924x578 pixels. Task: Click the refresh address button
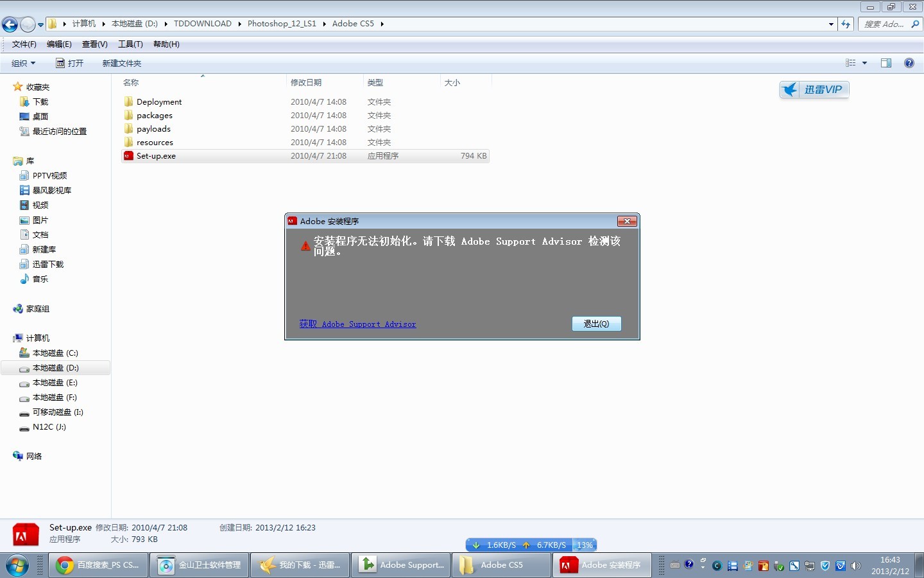[846, 24]
